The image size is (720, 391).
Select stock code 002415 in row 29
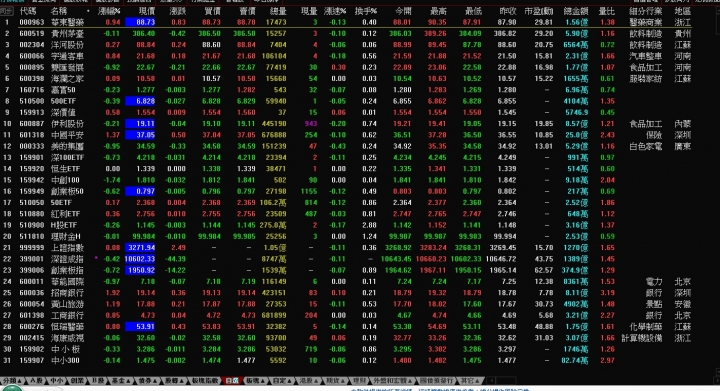tap(32, 338)
